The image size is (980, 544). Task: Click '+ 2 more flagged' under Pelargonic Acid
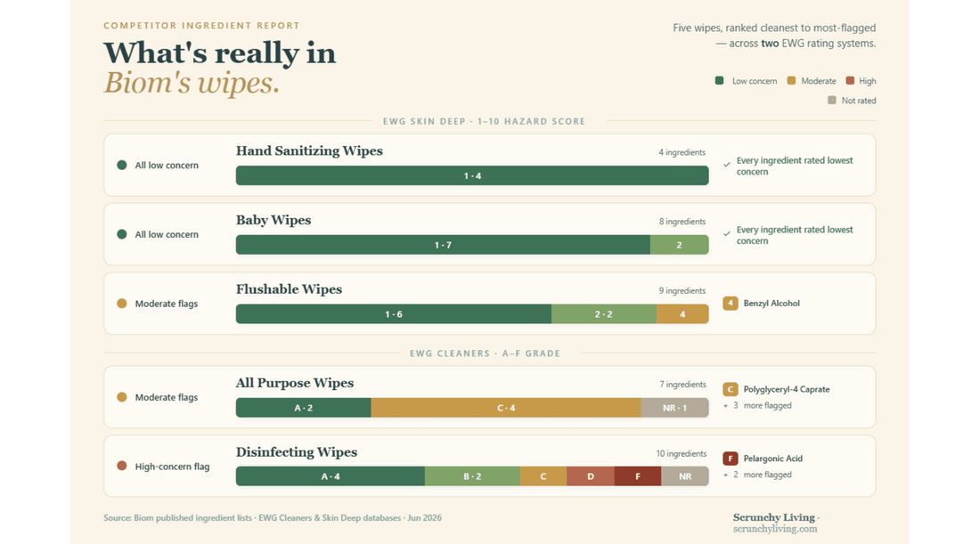point(757,475)
